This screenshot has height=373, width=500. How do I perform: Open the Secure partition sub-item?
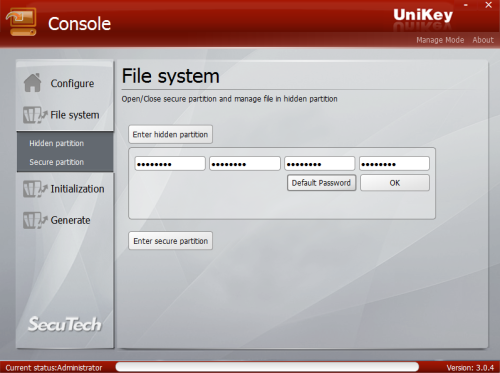(x=57, y=162)
